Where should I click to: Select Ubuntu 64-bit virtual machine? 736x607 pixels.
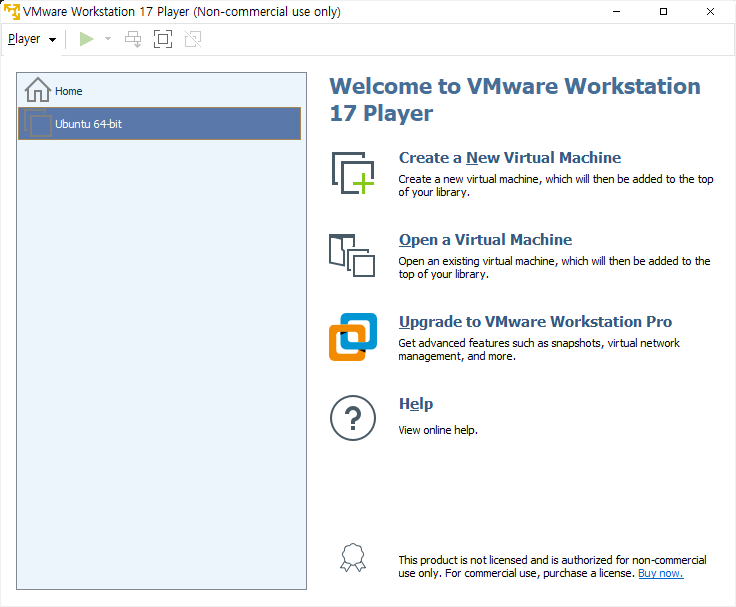click(x=159, y=123)
